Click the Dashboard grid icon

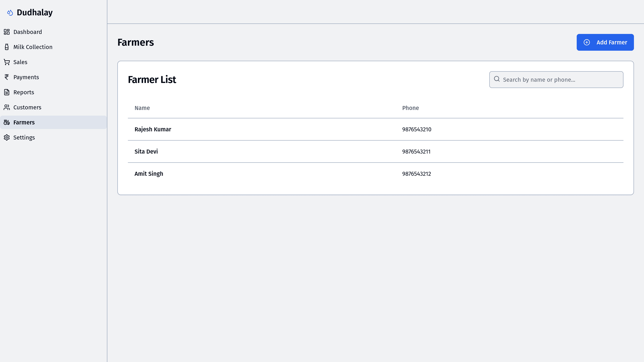tap(7, 32)
